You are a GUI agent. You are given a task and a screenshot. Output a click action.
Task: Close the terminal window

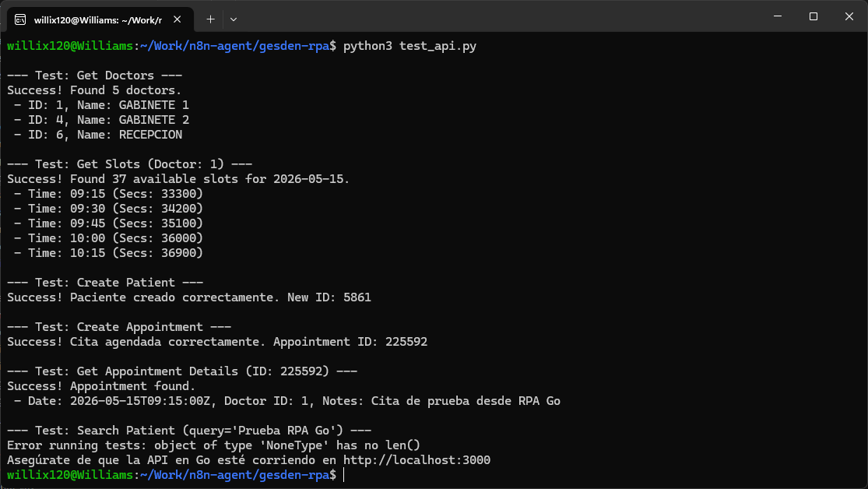pyautogui.click(x=849, y=16)
